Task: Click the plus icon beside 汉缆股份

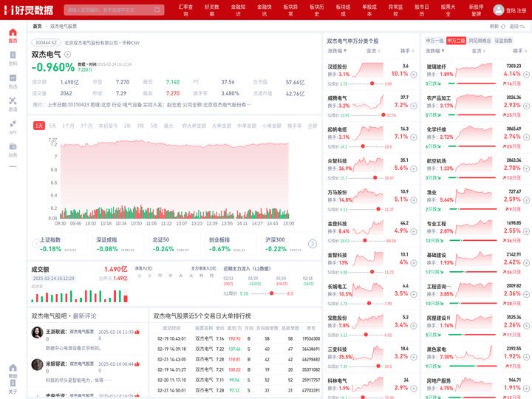Action: 414,75
